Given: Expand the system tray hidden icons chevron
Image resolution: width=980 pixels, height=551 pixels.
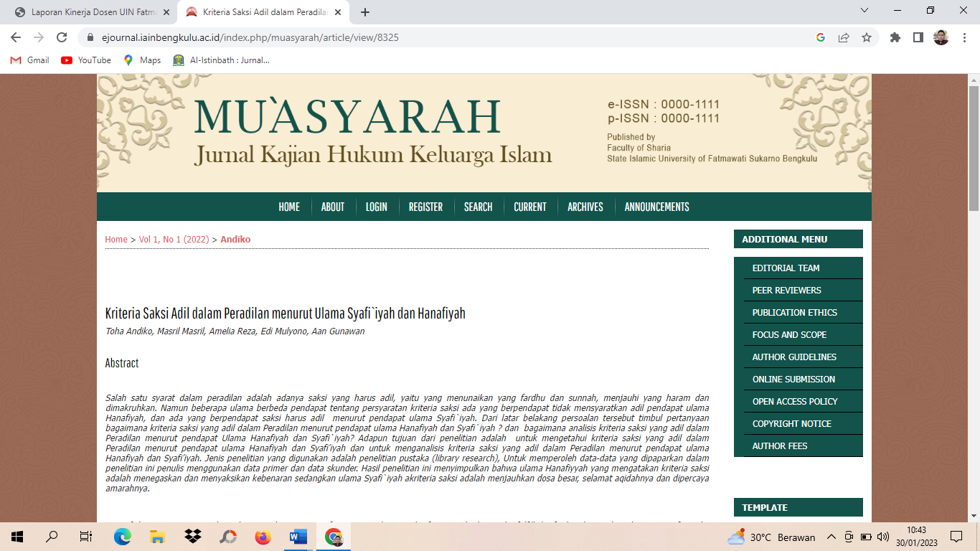Looking at the screenshot, I should click(831, 537).
